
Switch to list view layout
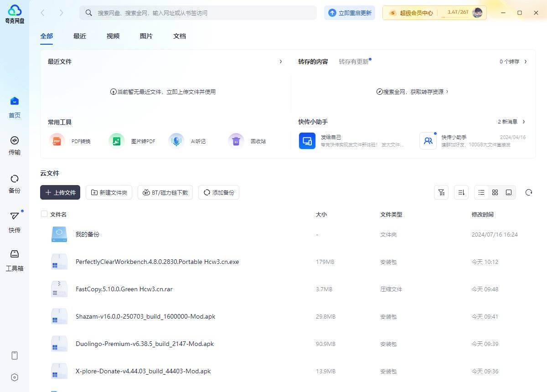(481, 192)
